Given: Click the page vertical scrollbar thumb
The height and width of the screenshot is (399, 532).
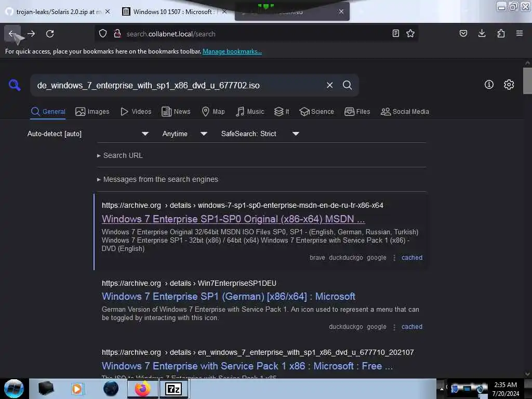Looking at the screenshot, I should [x=527, y=81].
